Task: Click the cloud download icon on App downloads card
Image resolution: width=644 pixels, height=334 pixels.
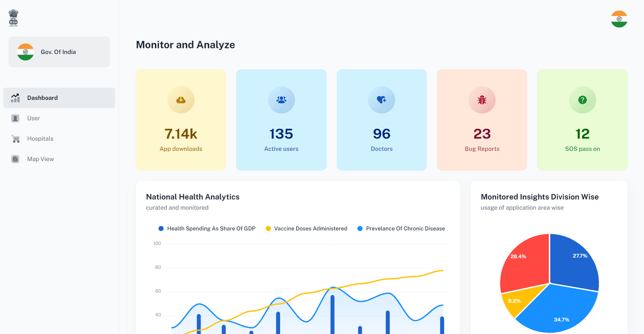Action: coord(181,100)
